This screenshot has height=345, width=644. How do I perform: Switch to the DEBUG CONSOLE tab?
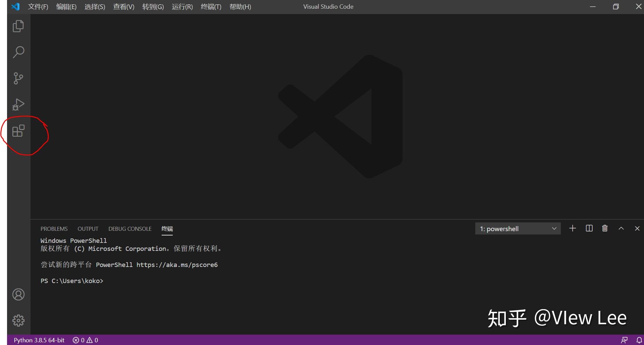click(x=129, y=228)
